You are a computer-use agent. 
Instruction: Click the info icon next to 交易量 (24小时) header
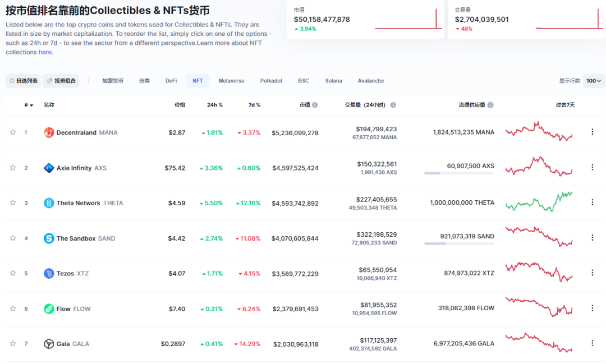[393, 105]
